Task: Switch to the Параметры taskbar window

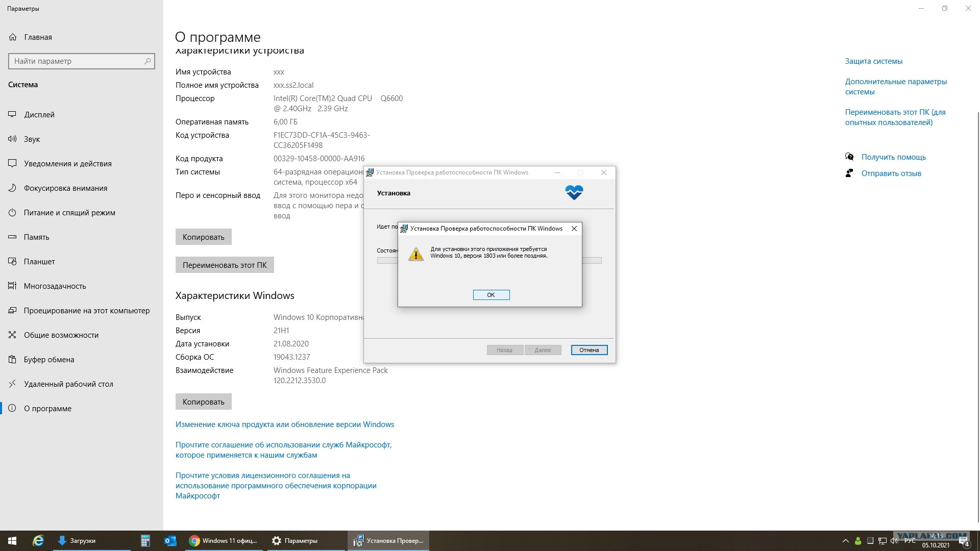Action: point(307,541)
